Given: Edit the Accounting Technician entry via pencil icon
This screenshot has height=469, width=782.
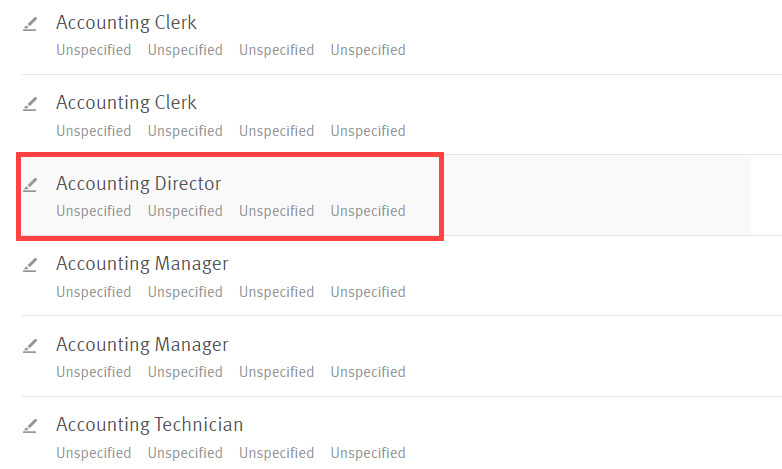Looking at the screenshot, I should click(30, 425).
